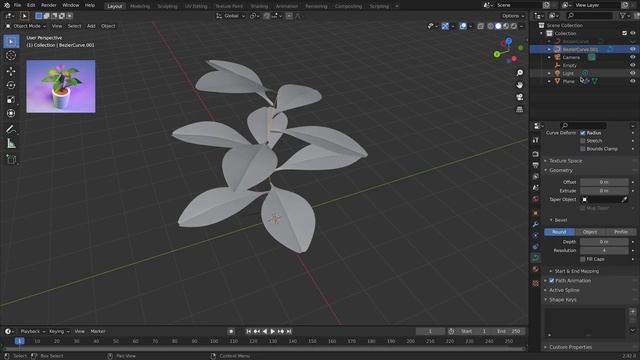Viewport: 640px width, 360px height.
Task: Click the Taper Object eyedropper icon
Action: coord(624,200)
